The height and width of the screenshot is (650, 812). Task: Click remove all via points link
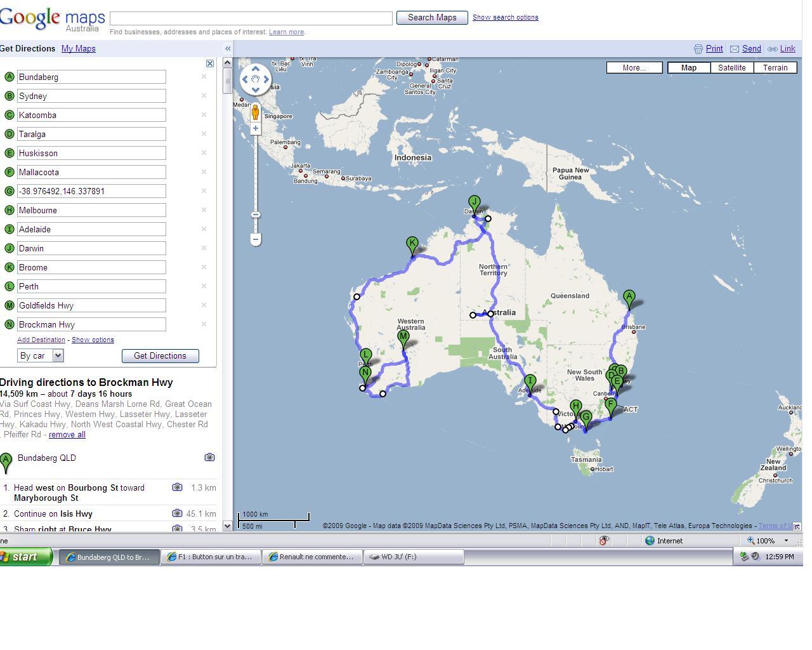point(67,435)
